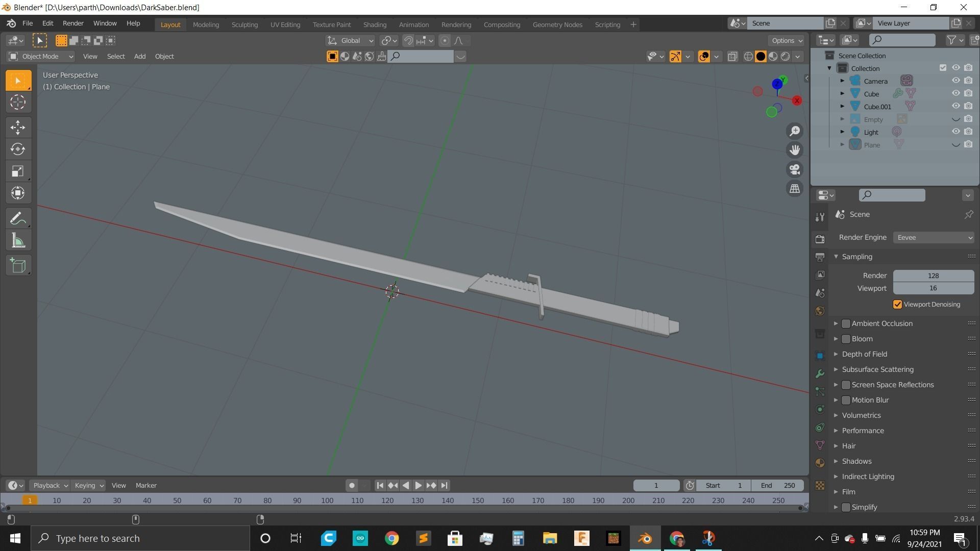Screen dimensions: 980x551
Task: Click the outliner search field
Action: point(902,40)
